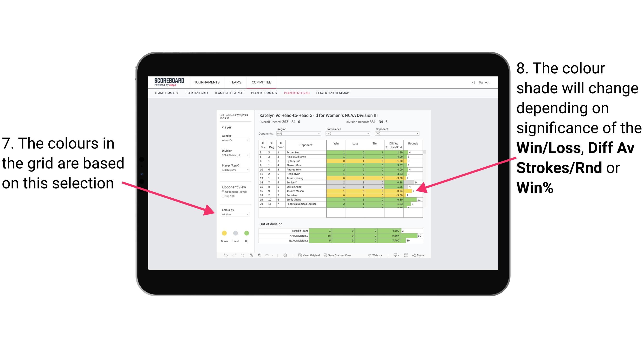Viewport: 644px width, 346px height.
Task: Select Opponents Played radio button
Action: pos(222,192)
